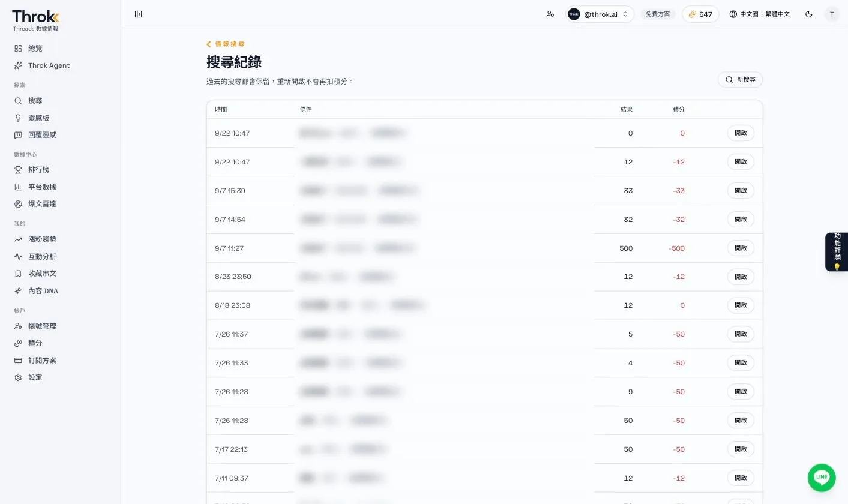
Task: Click the 結果 column header
Action: coord(627,109)
